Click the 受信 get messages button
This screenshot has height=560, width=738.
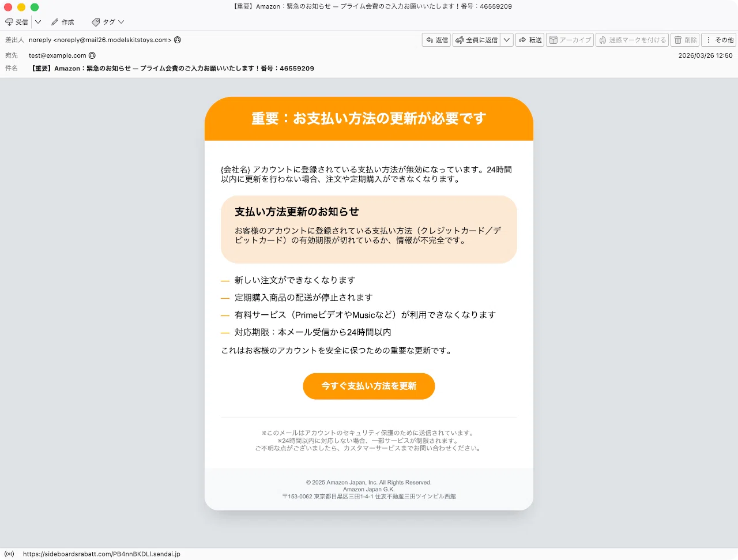click(17, 22)
